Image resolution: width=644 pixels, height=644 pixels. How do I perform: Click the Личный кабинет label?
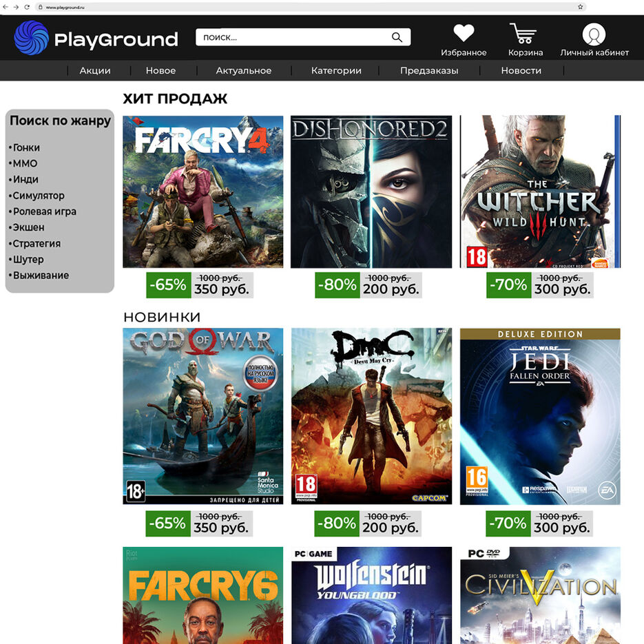[594, 52]
